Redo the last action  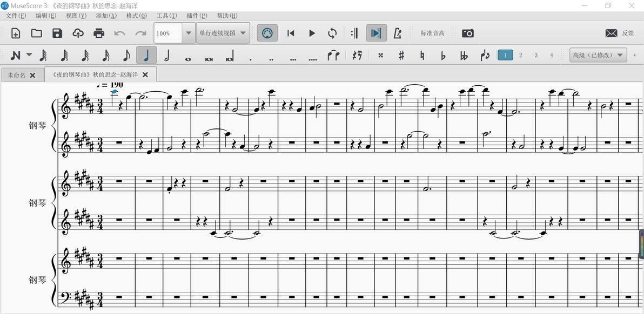click(x=141, y=33)
